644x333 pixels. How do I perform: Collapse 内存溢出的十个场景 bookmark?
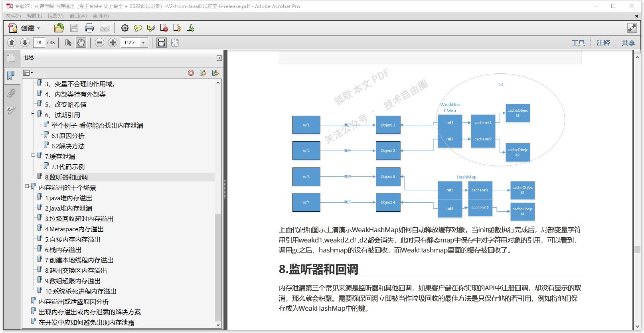click(27, 186)
